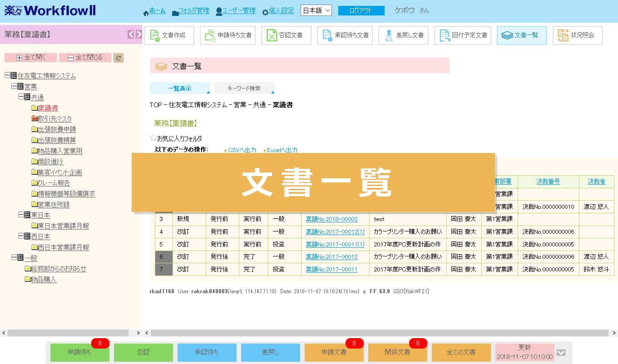Collapse the 共通 tree node

20,97
